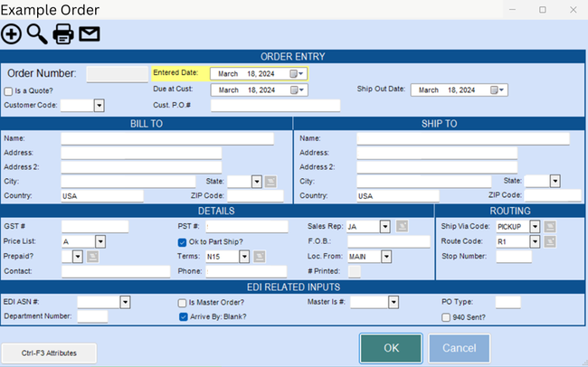Image resolution: width=588 pixels, height=367 pixels.
Task: Click the lookup icon next to Terms
Action: (x=260, y=257)
